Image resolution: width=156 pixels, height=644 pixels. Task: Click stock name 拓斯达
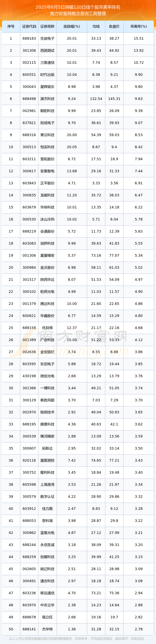click(x=47, y=449)
